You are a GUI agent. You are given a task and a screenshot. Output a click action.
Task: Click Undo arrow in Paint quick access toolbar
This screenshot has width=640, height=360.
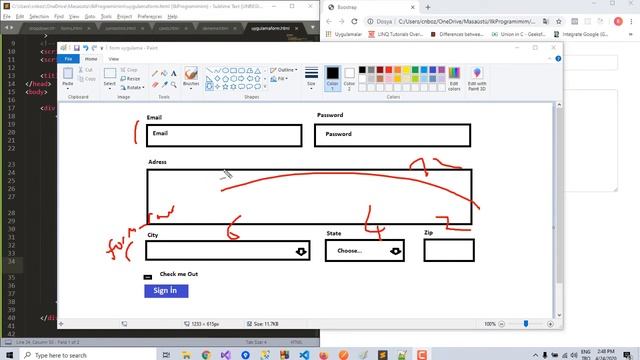(86, 48)
